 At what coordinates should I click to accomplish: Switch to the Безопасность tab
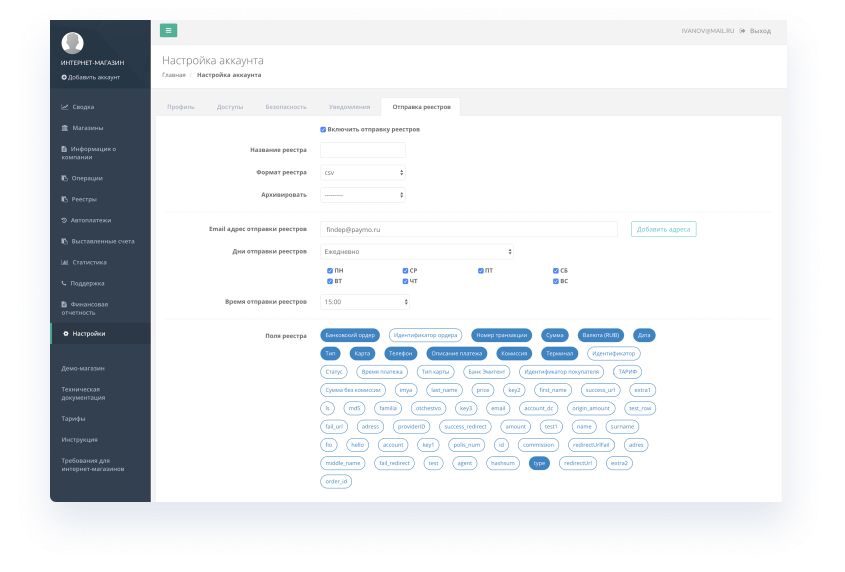point(286,107)
